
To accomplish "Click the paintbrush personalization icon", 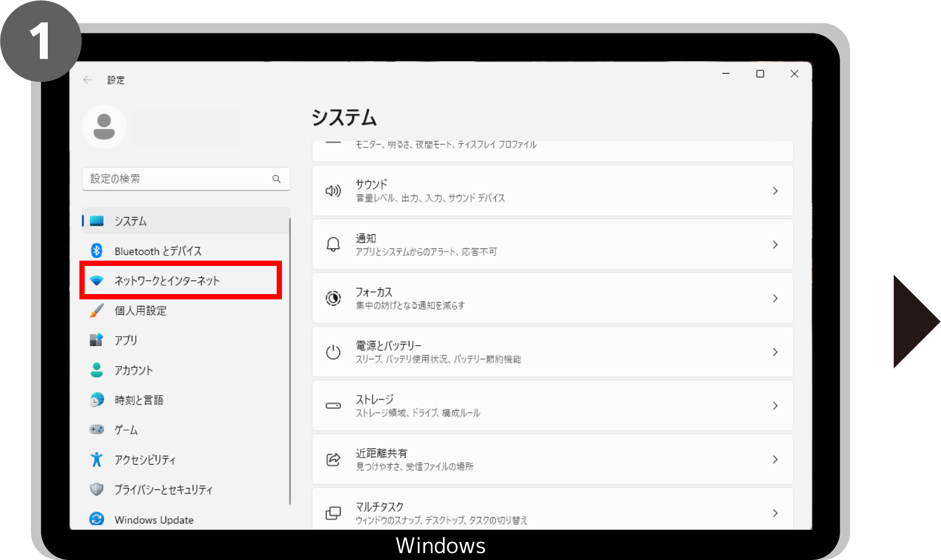I will click(97, 311).
